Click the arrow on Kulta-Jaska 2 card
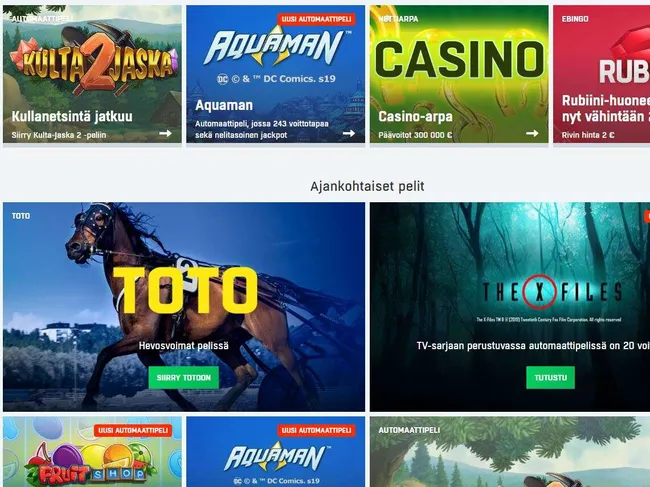The image size is (650, 487). (x=165, y=133)
